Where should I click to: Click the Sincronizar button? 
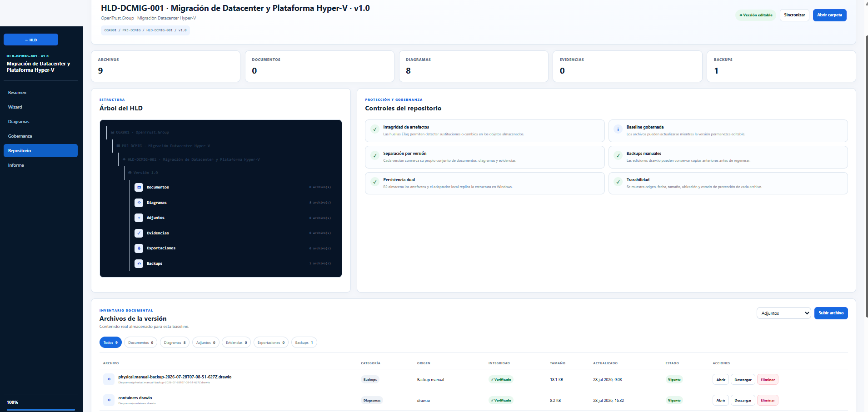tap(794, 15)
